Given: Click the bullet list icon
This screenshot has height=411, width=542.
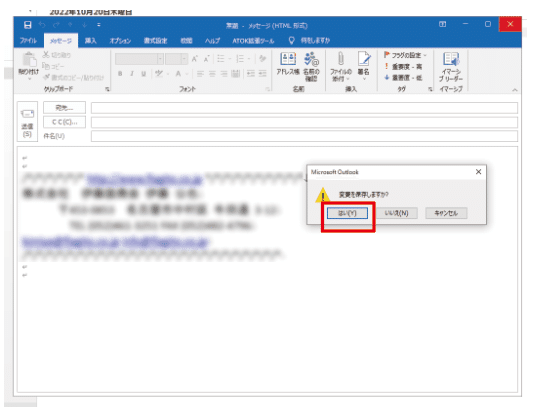Looking at the screenshot, I should coord(221,59).
